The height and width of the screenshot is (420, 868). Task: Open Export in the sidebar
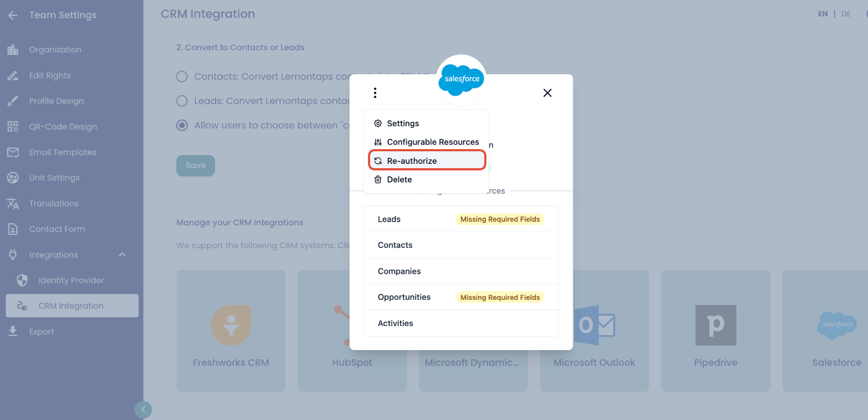pos(41,332)
